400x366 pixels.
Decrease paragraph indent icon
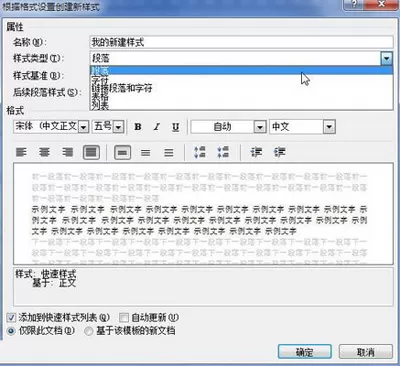click(256, 152)
